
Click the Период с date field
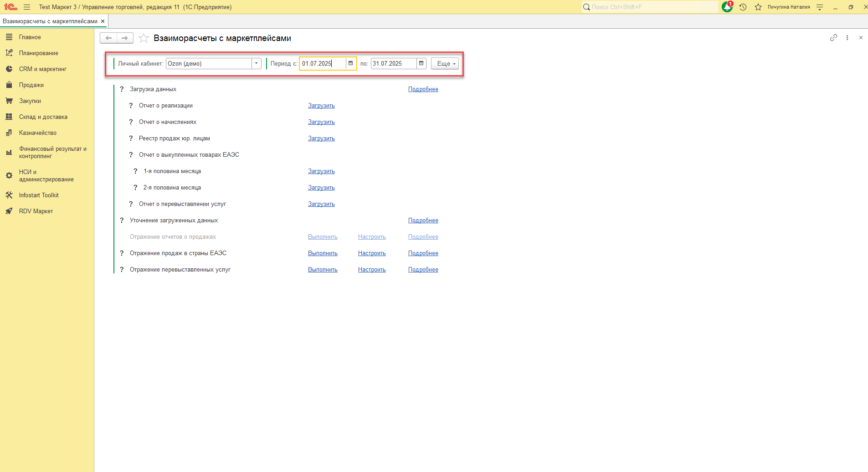point(323,63)
